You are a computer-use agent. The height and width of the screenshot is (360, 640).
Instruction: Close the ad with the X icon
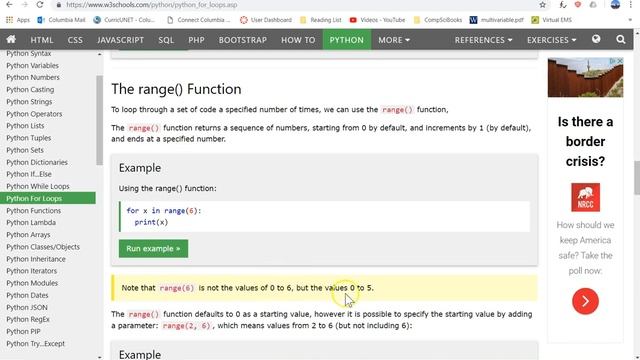(620, 61)
